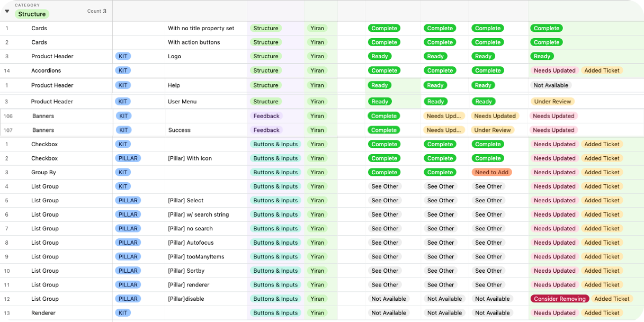The image size is (644, 322).
Task: Click 'Yiran' tag in '[Pillar] no search' row
Action: (x=317, y=229)
